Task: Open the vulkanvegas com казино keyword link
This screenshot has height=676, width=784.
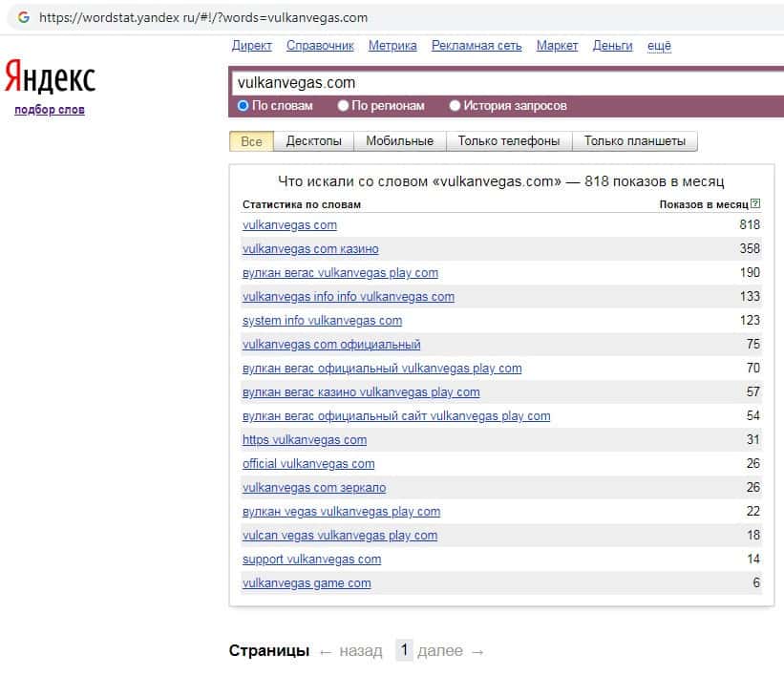Action: point(310,249)
